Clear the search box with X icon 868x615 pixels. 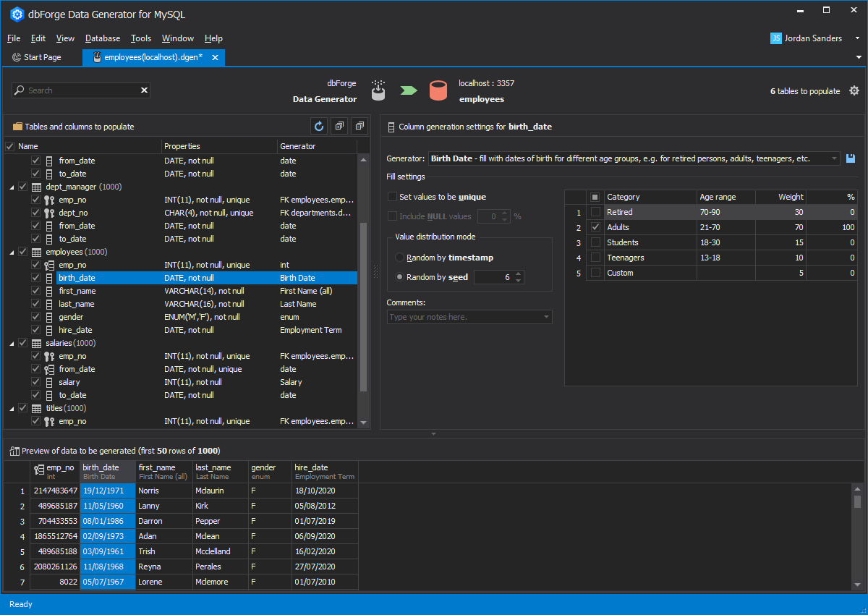[x=144, y=90]
